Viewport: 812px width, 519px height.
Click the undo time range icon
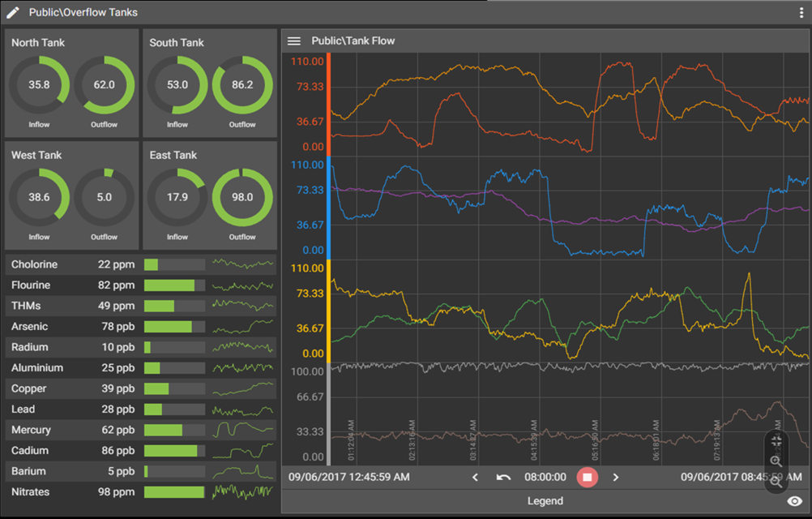503,478
